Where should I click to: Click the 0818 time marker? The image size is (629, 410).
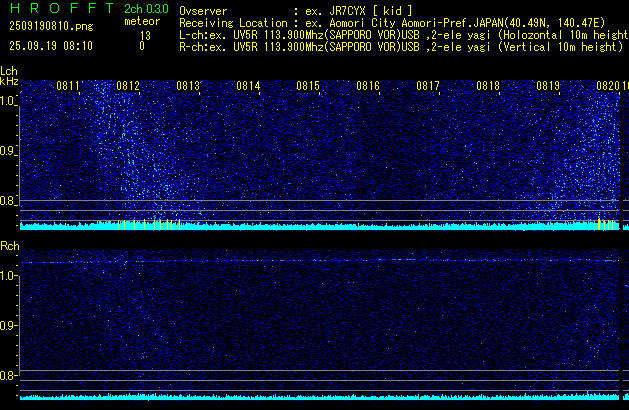(x=488, y=86)
